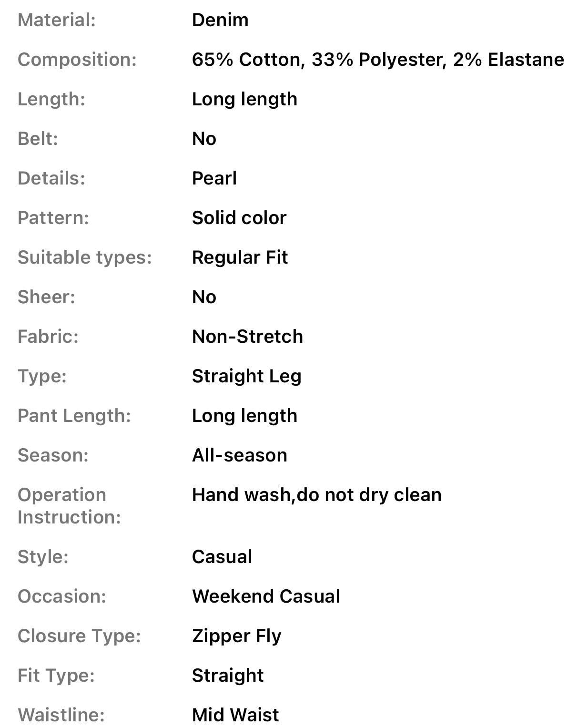
Task: Select the All-season value
Action: [240, 455]
